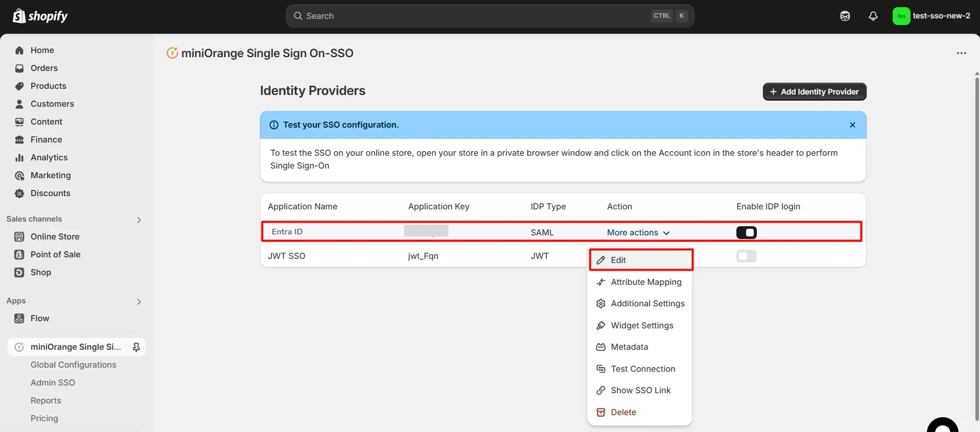
Task: Open More actions dropdown for Entra ID
Action: pyautogui.click(x=638, y=233)
